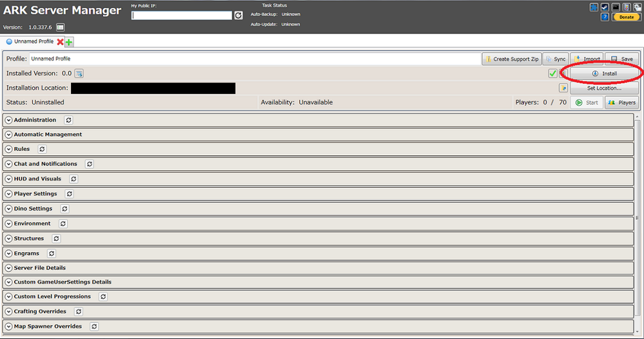Refresh the public IP address
This screenshot has width=644, height=339.
tap(239, 15)
